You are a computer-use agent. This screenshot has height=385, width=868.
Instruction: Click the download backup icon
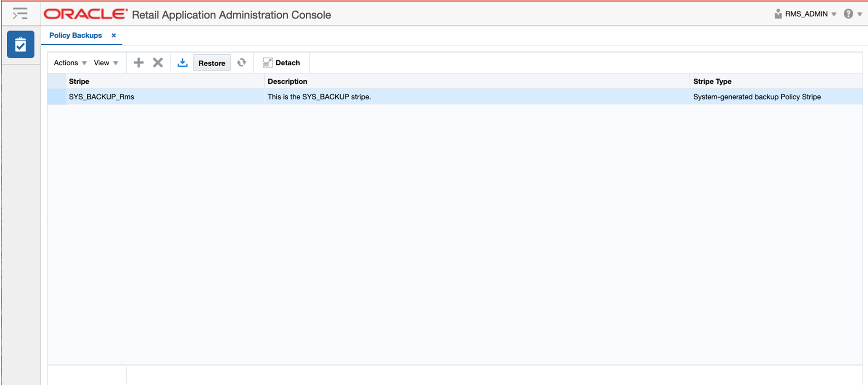(182, 62)
